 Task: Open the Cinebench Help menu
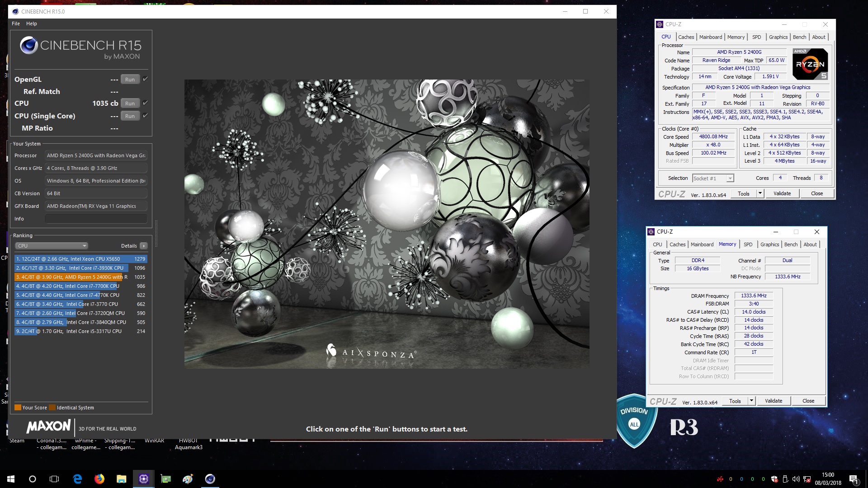(32, 23)
